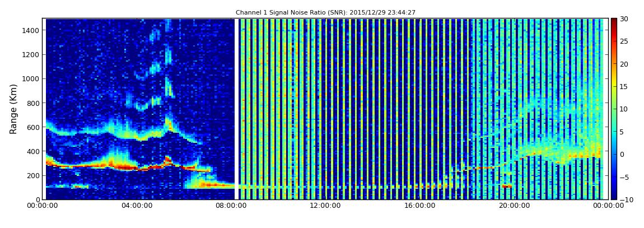Click the SNR colorbar gradient strip

coord(614,109)
